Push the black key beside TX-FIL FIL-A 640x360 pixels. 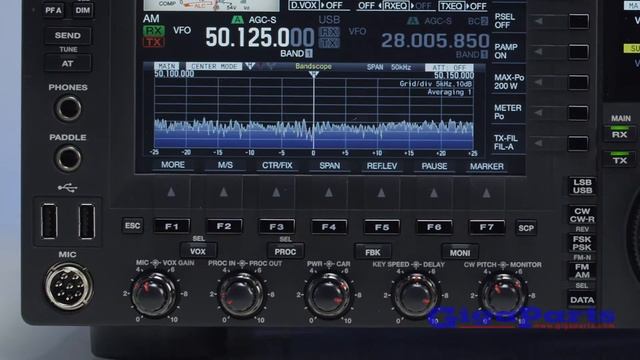[x=578, y=144]
